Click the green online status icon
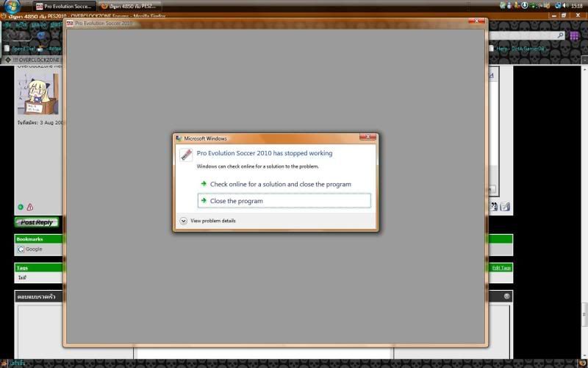Image resolution: width=588 pixels, height=368 pixels. tap(21, 208)
